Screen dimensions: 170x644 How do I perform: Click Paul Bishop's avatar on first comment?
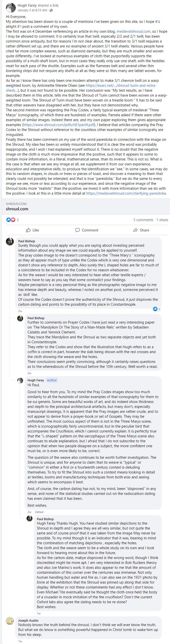pos(10,242)
